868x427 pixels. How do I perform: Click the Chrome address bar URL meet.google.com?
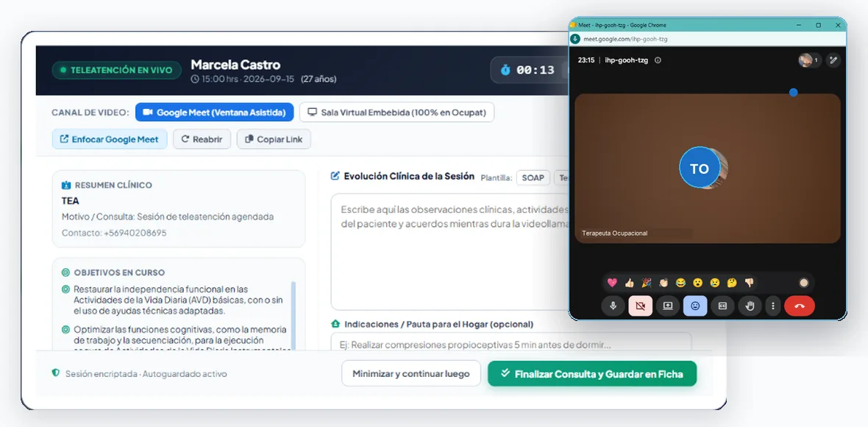[x=625, y=39]
